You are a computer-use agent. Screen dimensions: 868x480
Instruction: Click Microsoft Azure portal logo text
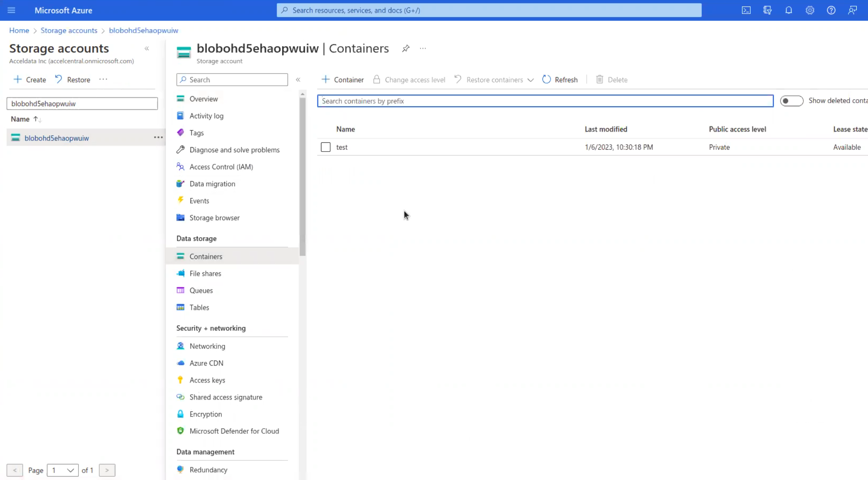(63, 10)
